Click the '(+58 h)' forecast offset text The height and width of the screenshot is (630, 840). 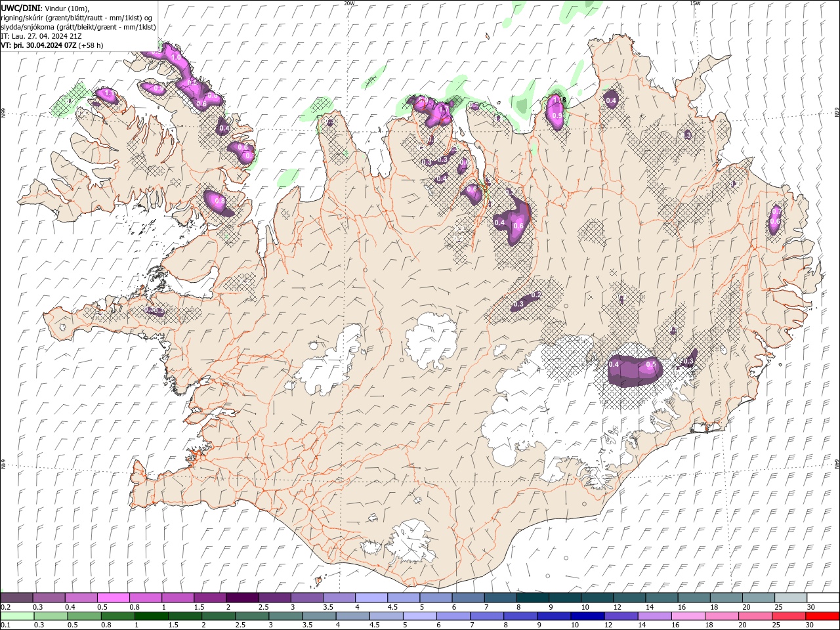point(91,45)
